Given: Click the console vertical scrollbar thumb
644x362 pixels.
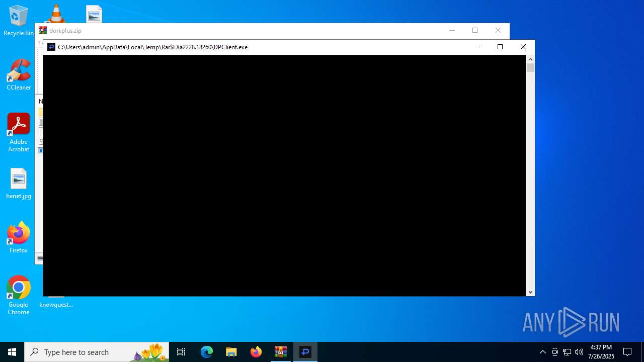Looking at the screenshot, I should tap(530, 67).
